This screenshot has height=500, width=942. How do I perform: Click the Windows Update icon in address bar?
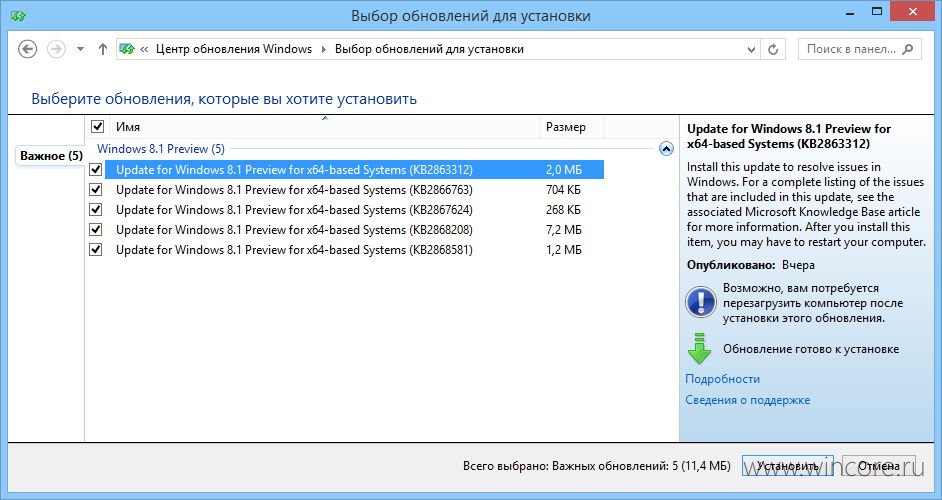pyautogui.click(x=127, y=49)
